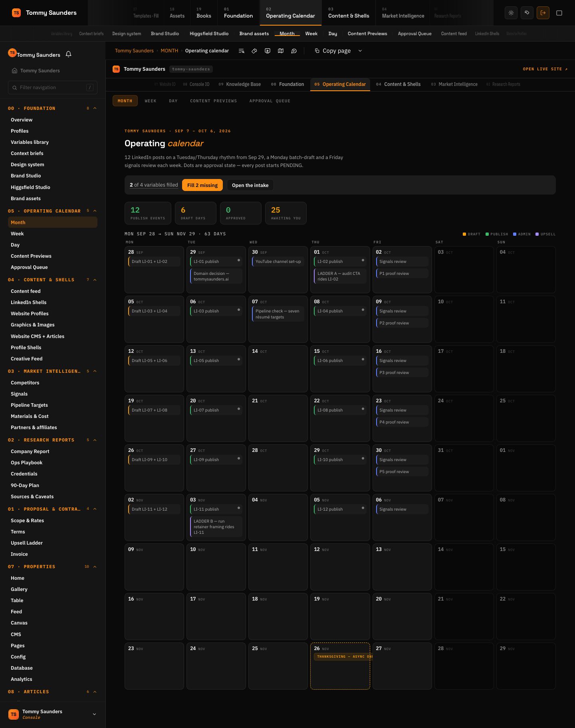Toggle the square panel icon at top right
This screenshot has height=728, width=575.
pos(559,13)
